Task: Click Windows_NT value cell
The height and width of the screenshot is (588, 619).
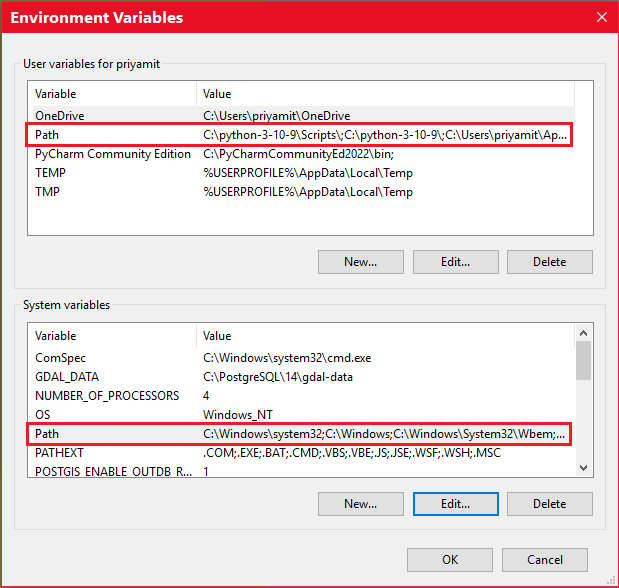Action: point(238,415)
